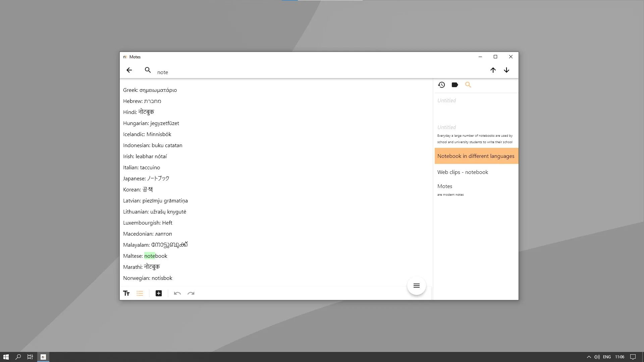Select the orange search results icon in sidebar
Viewport: 644px width, 362px height.
(468, 85)
